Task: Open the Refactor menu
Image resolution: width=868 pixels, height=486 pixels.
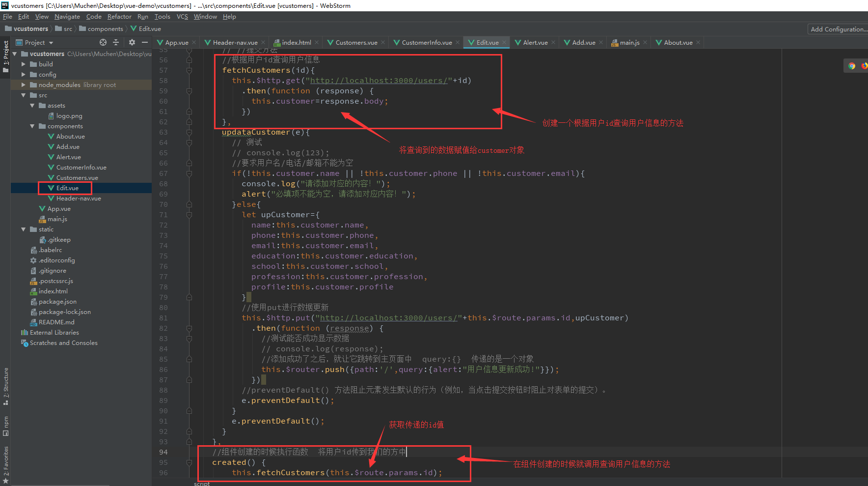Action: pos(119,17)
